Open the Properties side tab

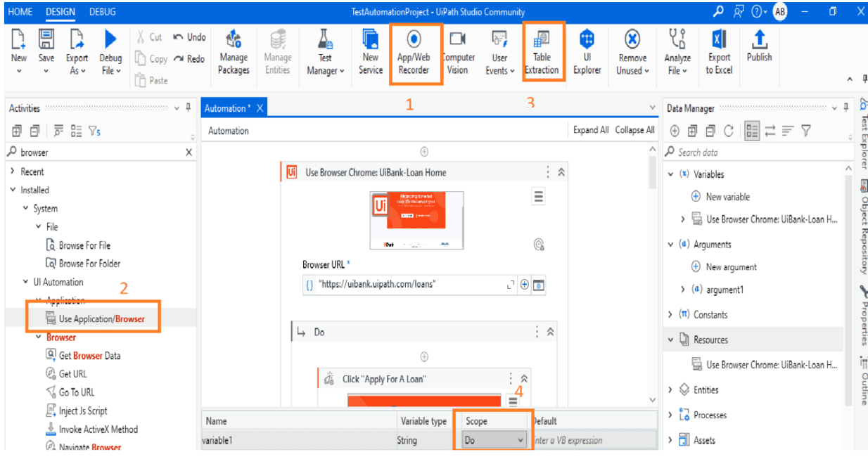pos(863,316)
